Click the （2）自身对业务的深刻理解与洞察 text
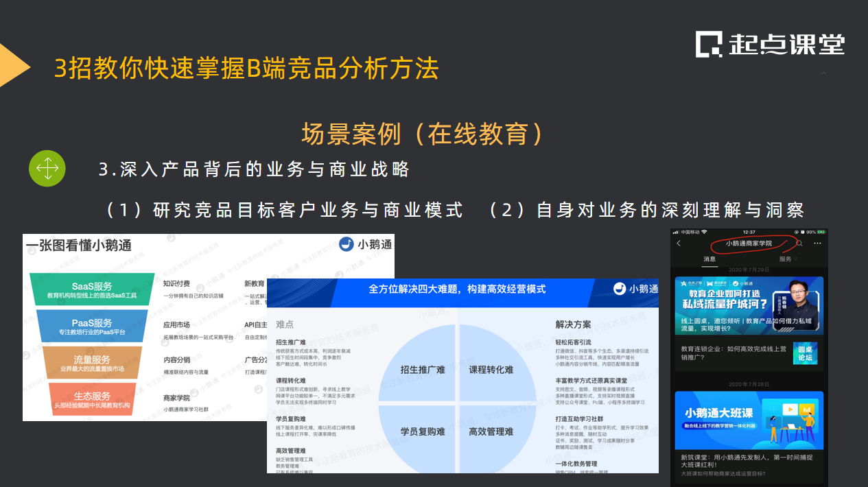This screenshot has height=487, width=868. 646,210
